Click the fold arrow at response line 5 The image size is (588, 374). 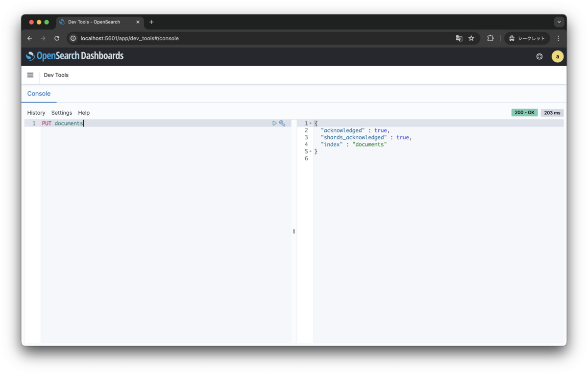tap(311, 151)
